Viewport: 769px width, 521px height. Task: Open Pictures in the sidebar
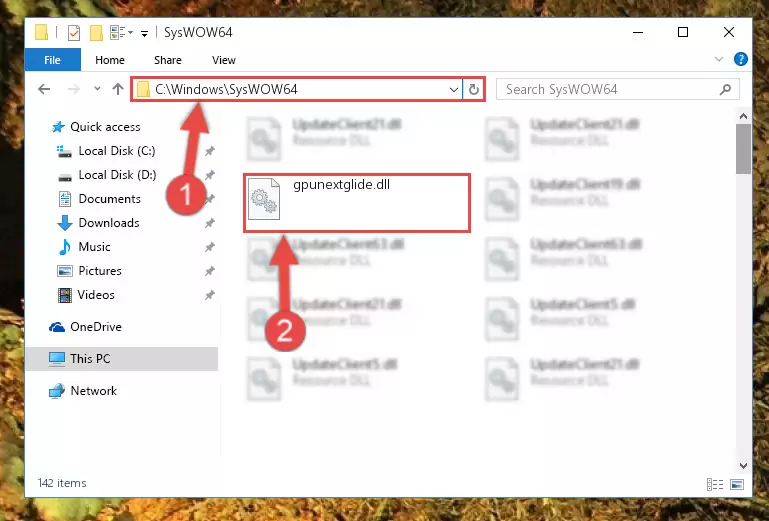[100, 271]
